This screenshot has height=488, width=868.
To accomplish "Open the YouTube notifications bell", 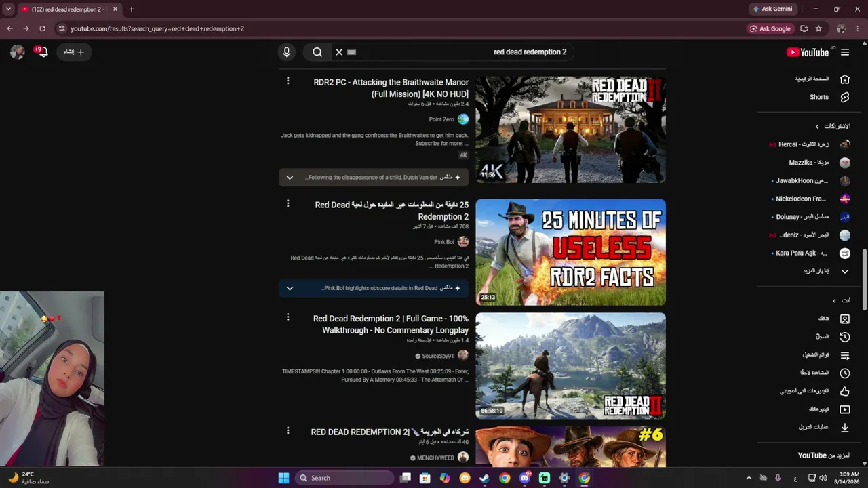I will [x=42, y=52].
